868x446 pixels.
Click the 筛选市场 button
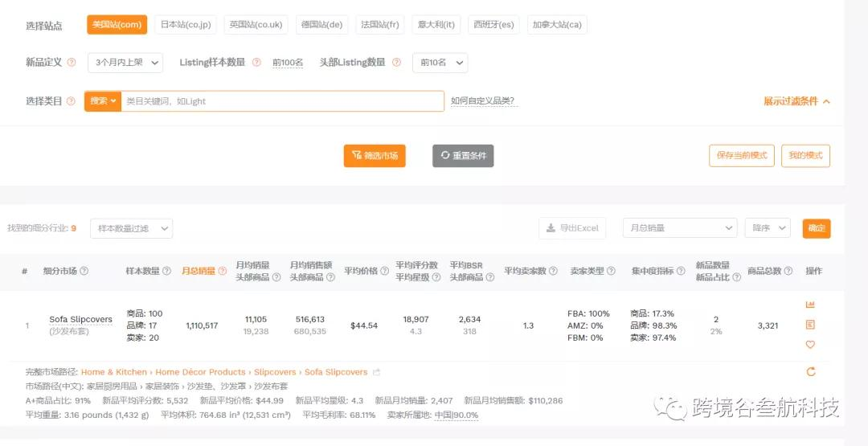(x=375, y=156)
